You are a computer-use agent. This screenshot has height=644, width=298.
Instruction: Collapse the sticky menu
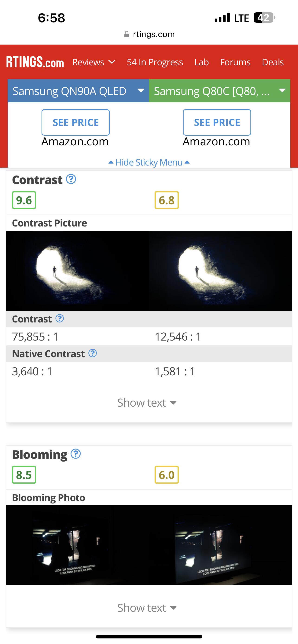pyautogui.click(x=149, y=162)
